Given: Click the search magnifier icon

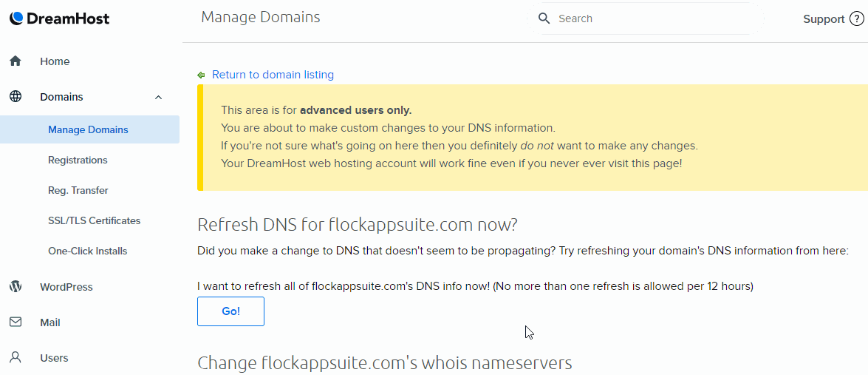Looking at the screenshot, I should tap(544, 18).
